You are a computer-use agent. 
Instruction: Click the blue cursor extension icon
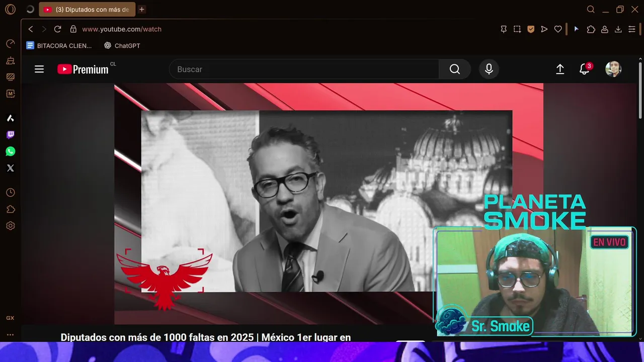(577, 29)
